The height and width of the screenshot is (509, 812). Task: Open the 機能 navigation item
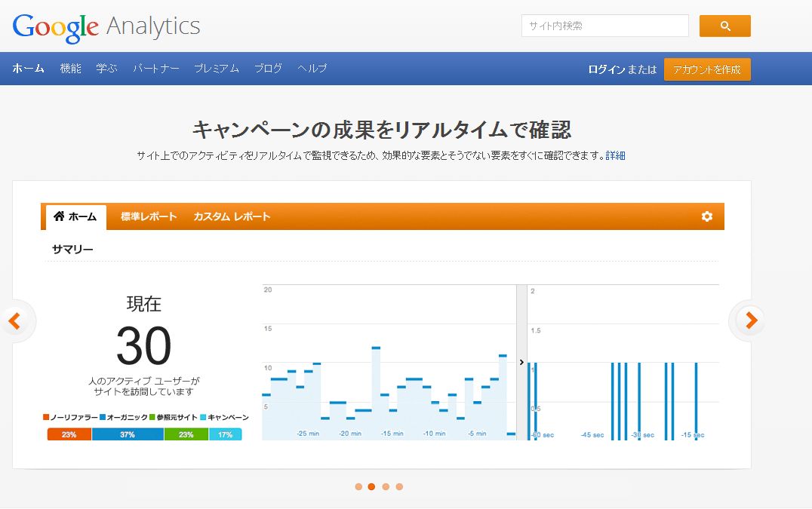[70, 69]
